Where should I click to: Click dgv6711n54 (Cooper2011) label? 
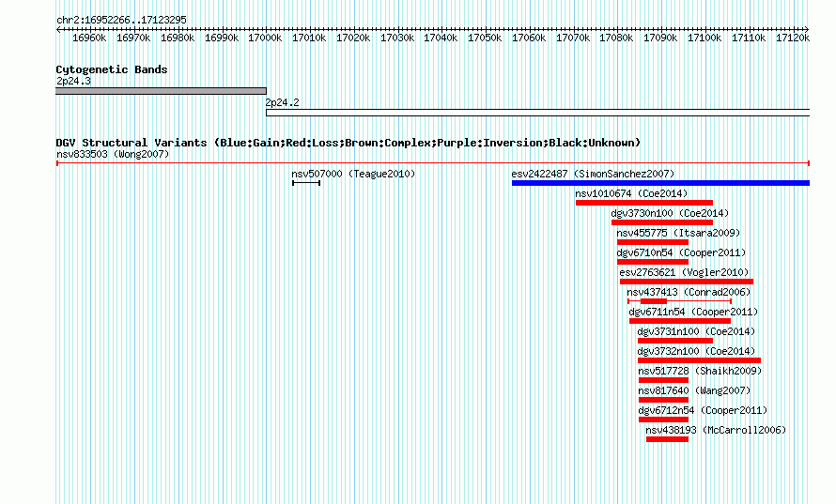click(693, 312)
